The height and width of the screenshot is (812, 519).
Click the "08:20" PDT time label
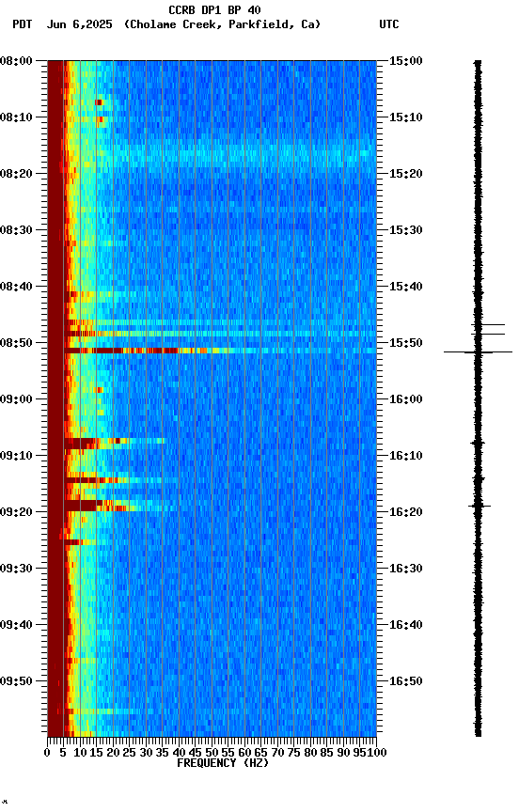pyautogui.click(x=16, y=174)
